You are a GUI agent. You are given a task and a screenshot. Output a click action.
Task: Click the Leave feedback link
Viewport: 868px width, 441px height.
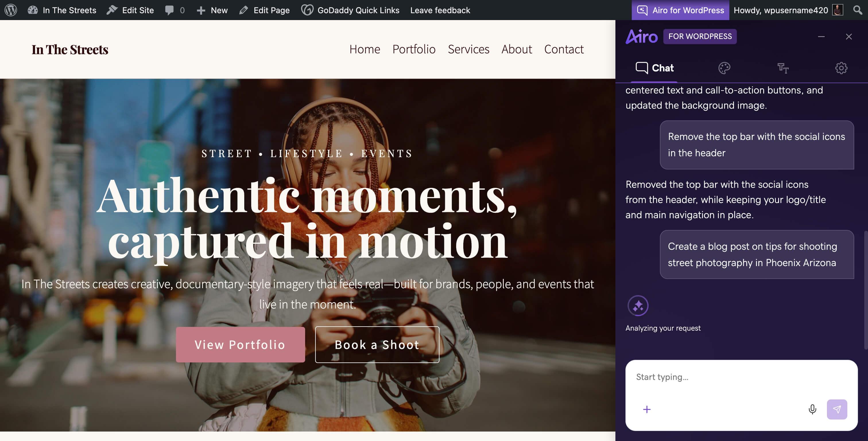(x=440, y=10)
